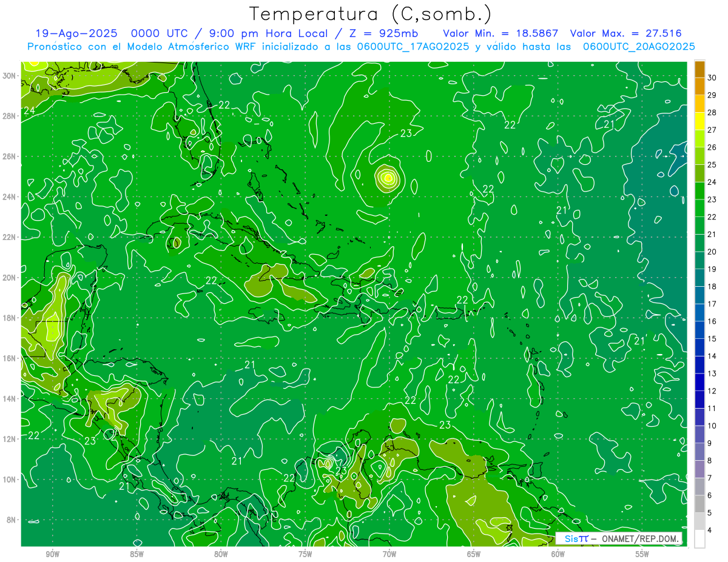Click the 80W longitude axis label
The image size is (728, 562).
tap(221, 554)
